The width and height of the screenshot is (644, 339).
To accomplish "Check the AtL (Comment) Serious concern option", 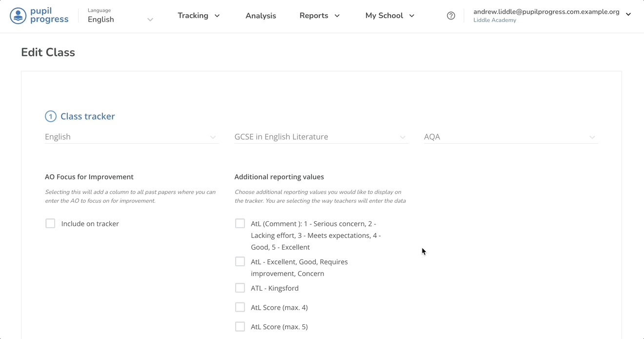I will pos(240,223).
